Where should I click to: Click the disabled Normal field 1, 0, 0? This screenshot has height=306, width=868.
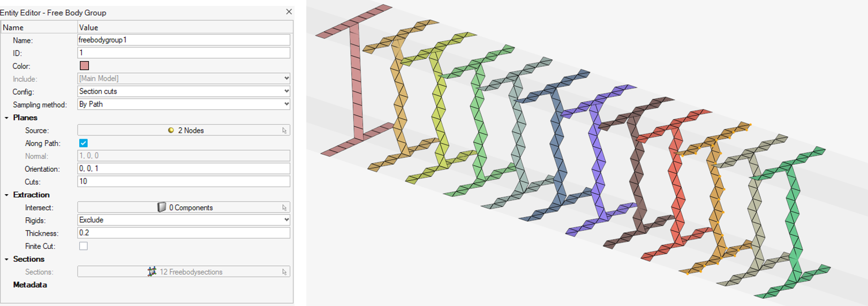click(x=184, y=156)
